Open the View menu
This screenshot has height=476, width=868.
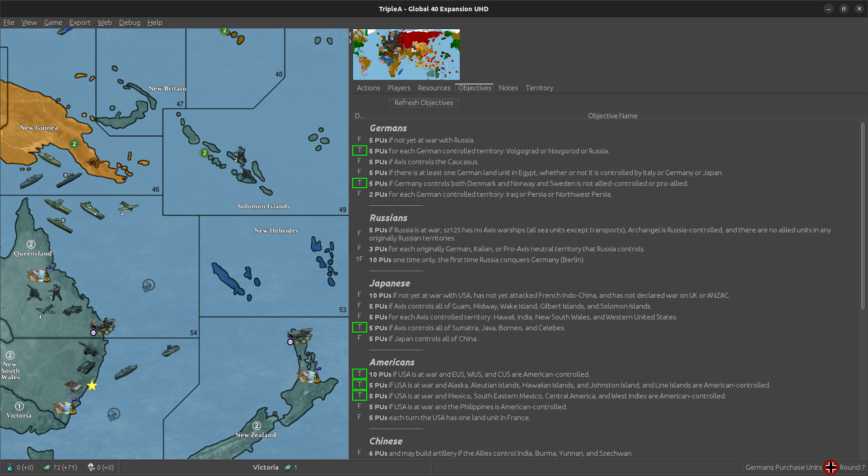tap(29, 23)
